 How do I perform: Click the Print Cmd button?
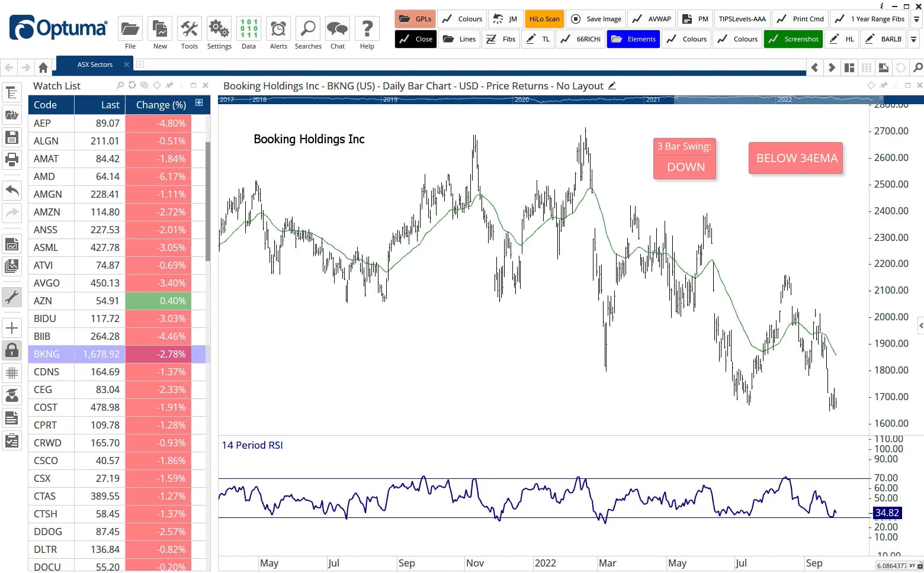800,19
